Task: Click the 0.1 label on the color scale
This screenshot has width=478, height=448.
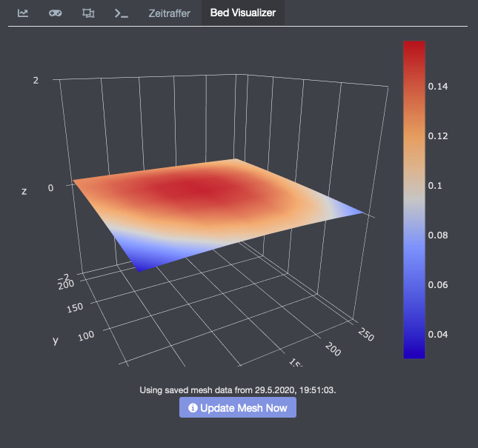Action: coord(435,186)
